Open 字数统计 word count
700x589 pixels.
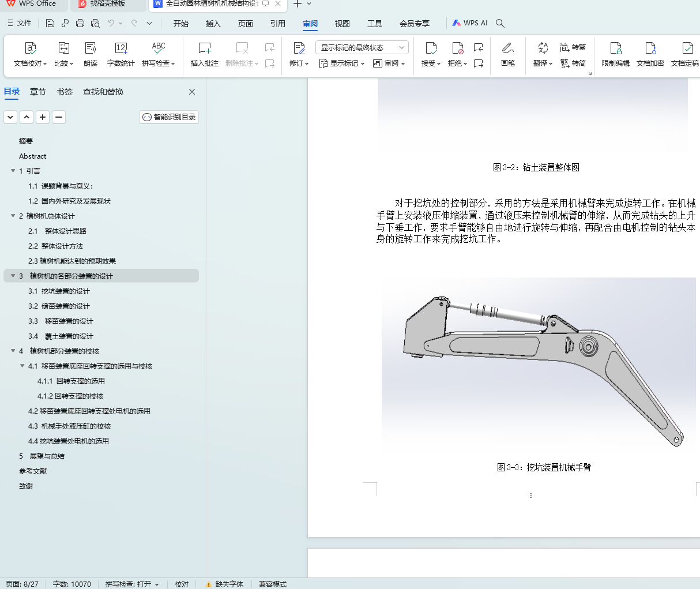click(121, 54)
